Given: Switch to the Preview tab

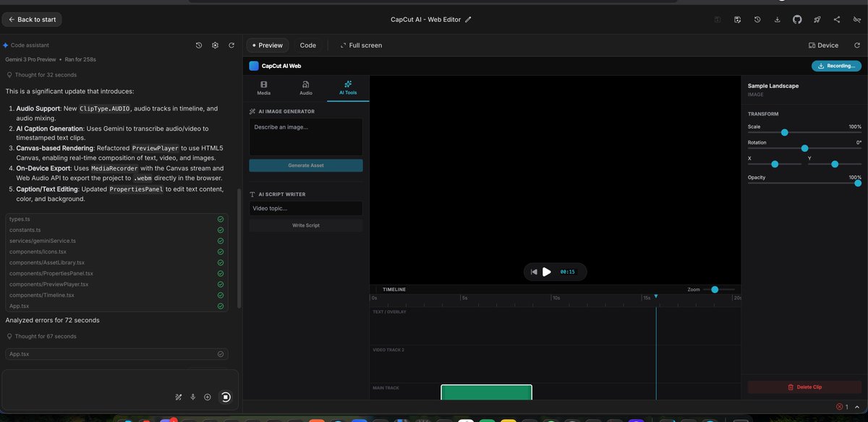Looking at the screenshot, I should point(268,45).
